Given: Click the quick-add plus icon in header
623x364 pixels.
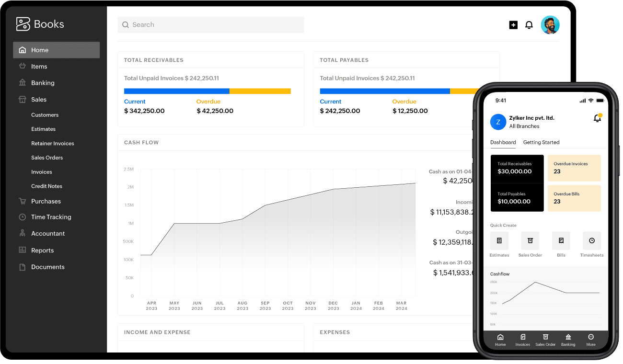Looking at the screenshot, I should point(513,25).
